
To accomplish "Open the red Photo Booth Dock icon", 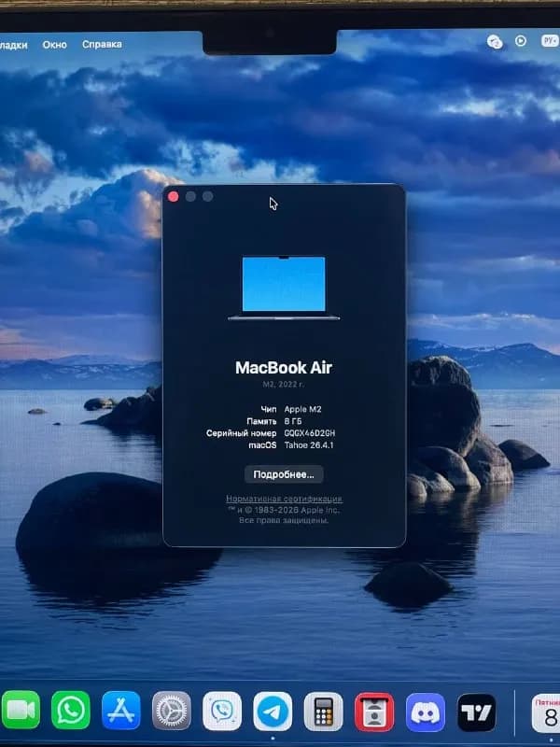I will 374,712.
